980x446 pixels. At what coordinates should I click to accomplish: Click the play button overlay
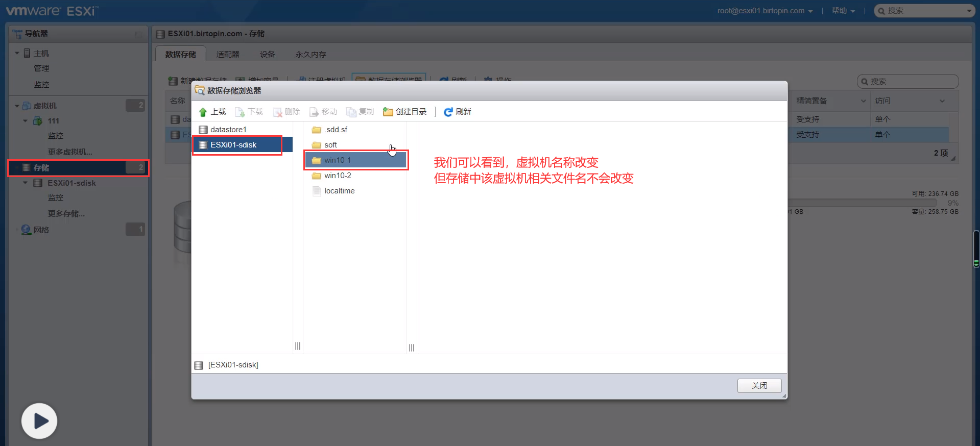click(x=39, y=421)
